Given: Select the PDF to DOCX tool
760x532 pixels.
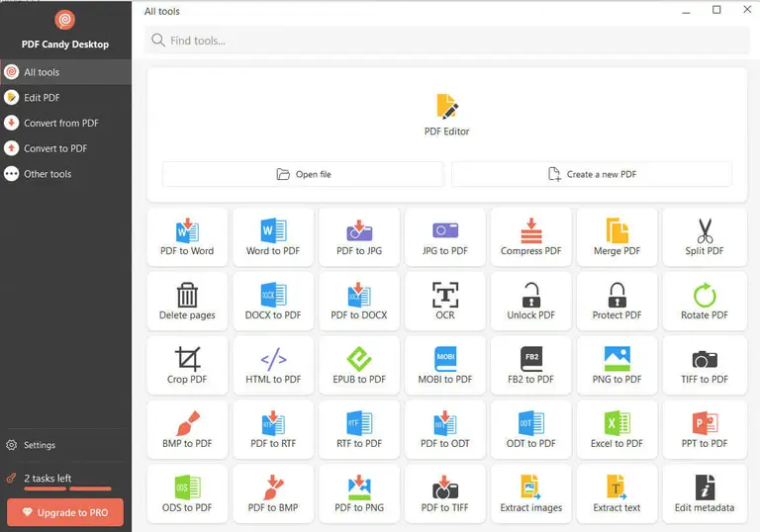Looking at the screenshot, I should [x=359, y=301].
